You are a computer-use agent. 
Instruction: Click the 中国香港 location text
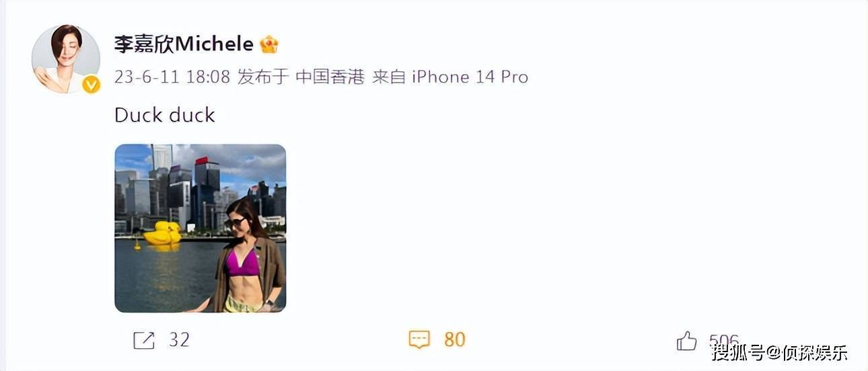[330, 77]
